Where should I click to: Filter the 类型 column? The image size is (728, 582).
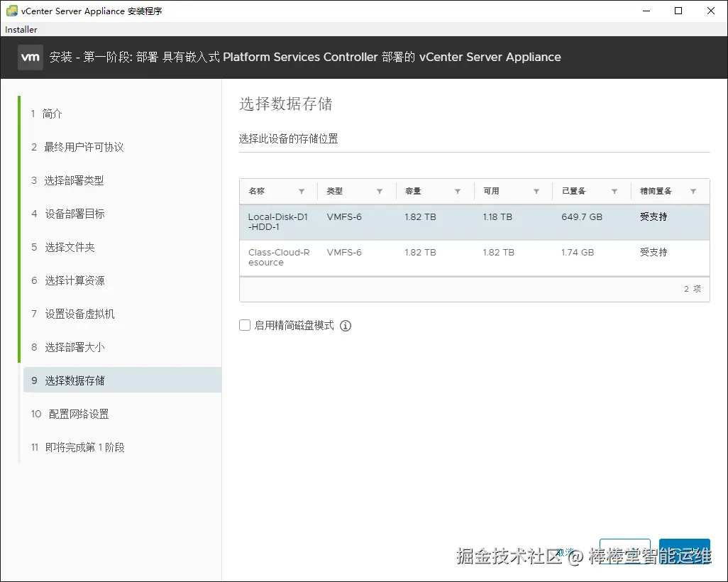point(380,192)
